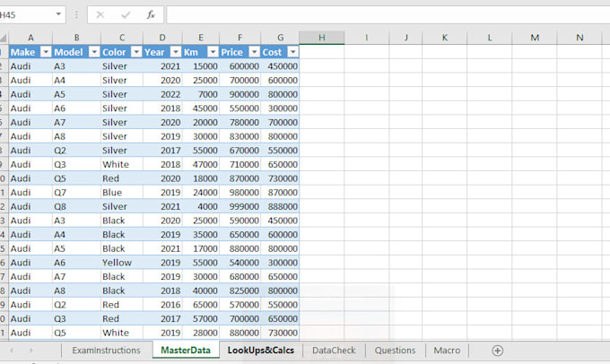The image size is (610, 364).
Task: Select column L header
Action: tap(491, 37)
